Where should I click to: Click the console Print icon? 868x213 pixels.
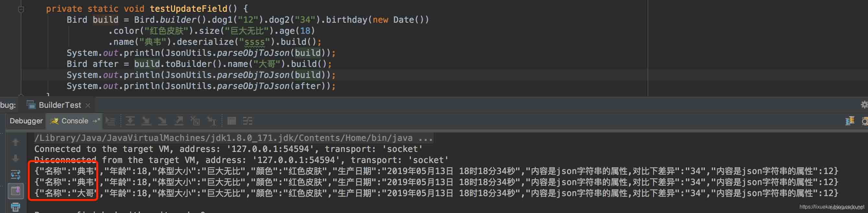(x=16, y=207)
